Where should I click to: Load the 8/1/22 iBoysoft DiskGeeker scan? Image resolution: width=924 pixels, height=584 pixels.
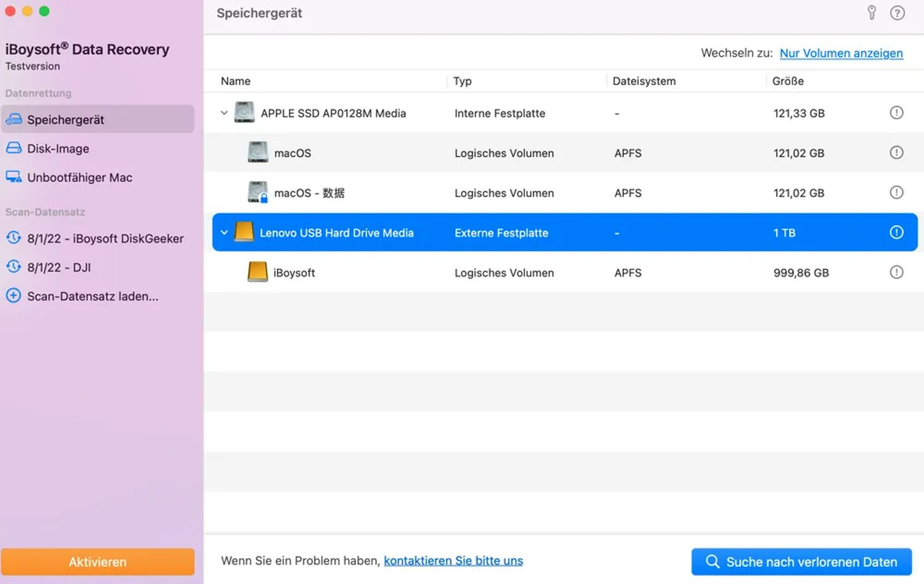pos(105,238)
